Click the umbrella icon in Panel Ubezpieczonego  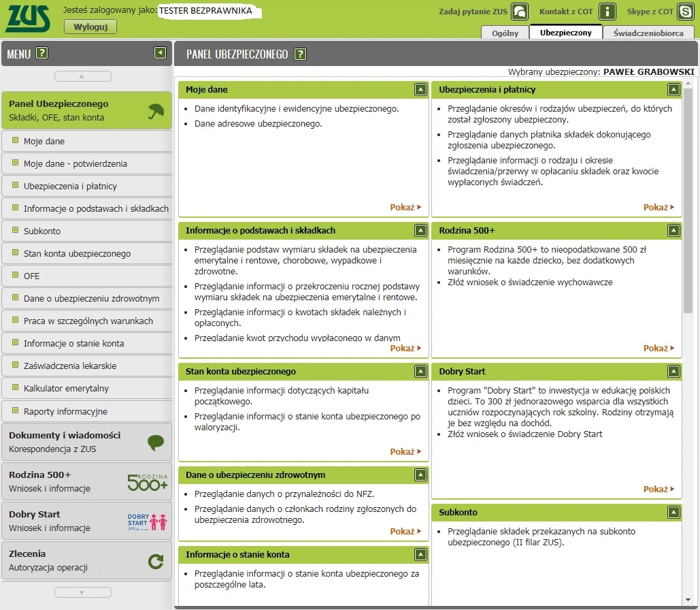(x=156, y=111)
